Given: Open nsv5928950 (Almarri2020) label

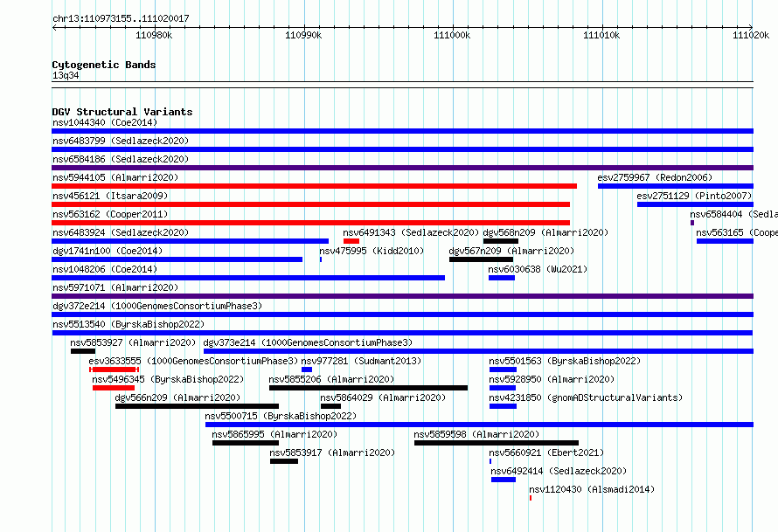Looking at the screenshot, I should [552, 379].
